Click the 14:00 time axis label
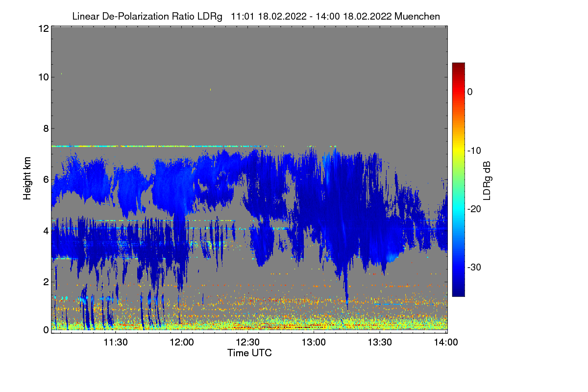588x392 pixels. [446, 342]
